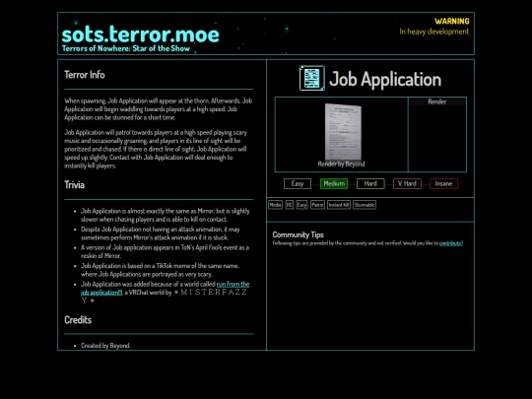Select the Medium difficulty option

click(334, 183)
